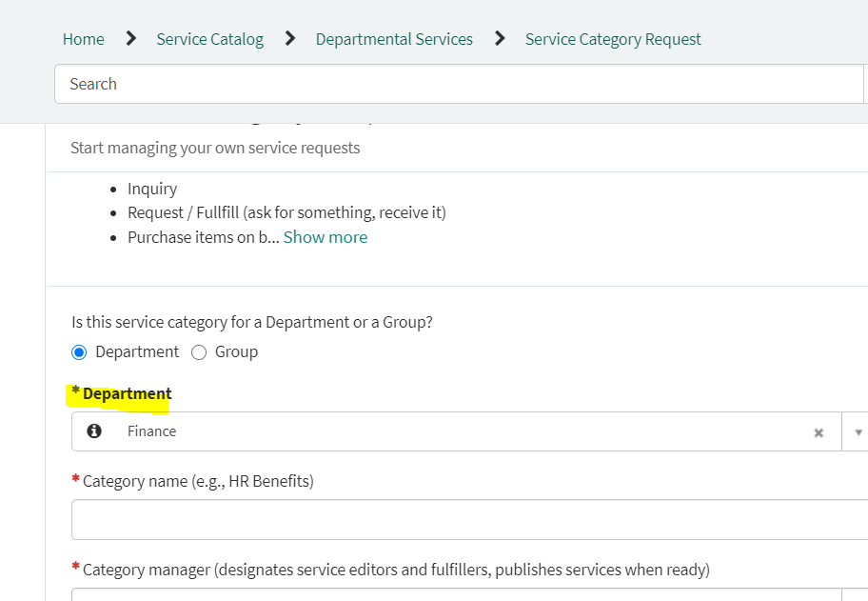Open the Department dropdown arrow

(858, 432)
